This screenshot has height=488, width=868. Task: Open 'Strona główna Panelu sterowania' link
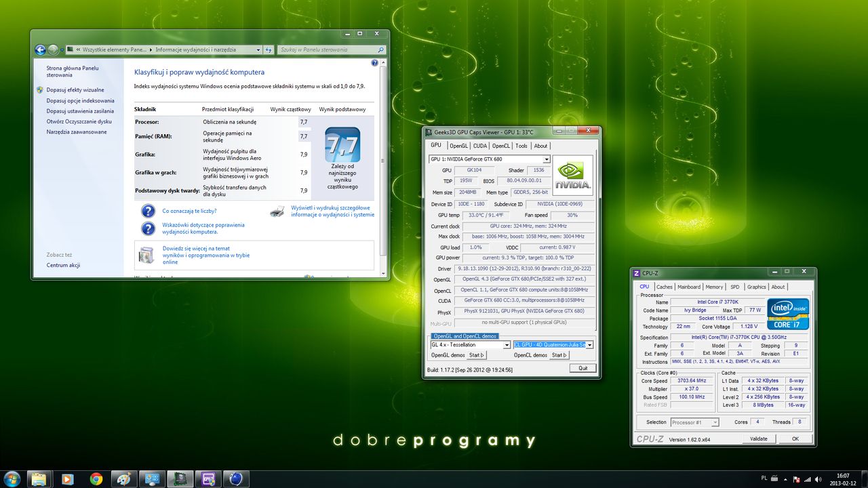pos(73,71)
